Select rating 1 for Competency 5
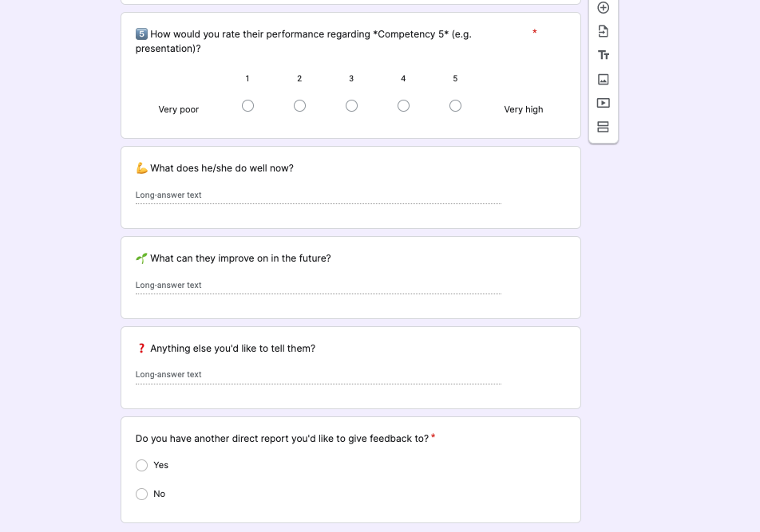Image resolution: width=760 pixels, height=532 pixels. point(247,106)
